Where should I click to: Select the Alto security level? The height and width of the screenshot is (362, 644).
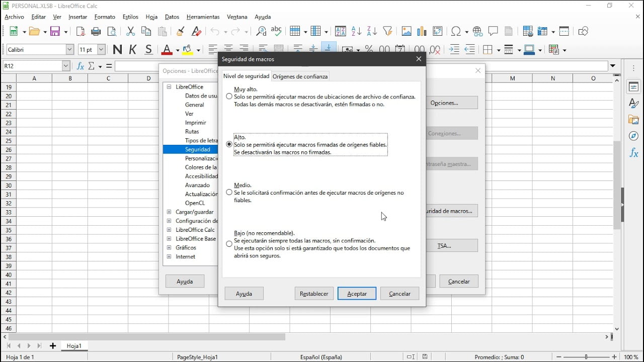229,144
